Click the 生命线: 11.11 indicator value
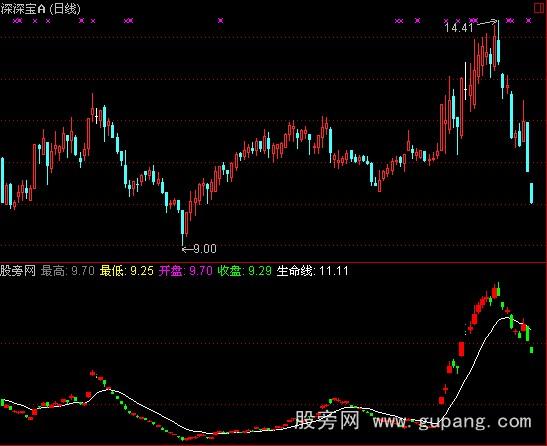Image resolution: width=547 pixels, height=446 pixels. pyautogui.click(x=313, y=271)
